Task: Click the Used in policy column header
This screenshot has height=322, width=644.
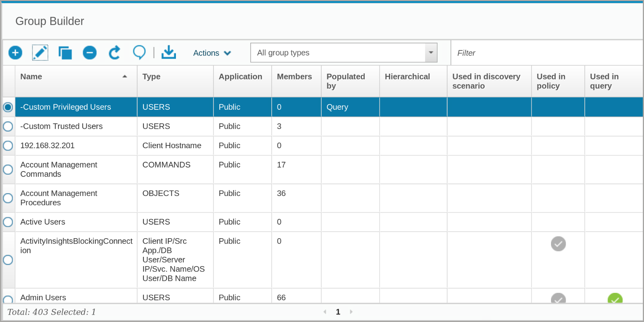Action: click(x=558, y=81)
